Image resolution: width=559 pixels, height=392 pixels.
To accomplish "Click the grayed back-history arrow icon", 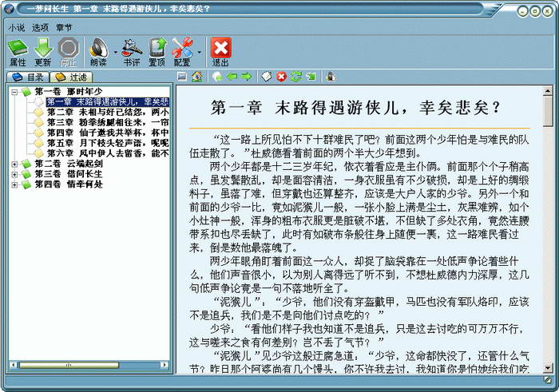I will tap(217, 77).
